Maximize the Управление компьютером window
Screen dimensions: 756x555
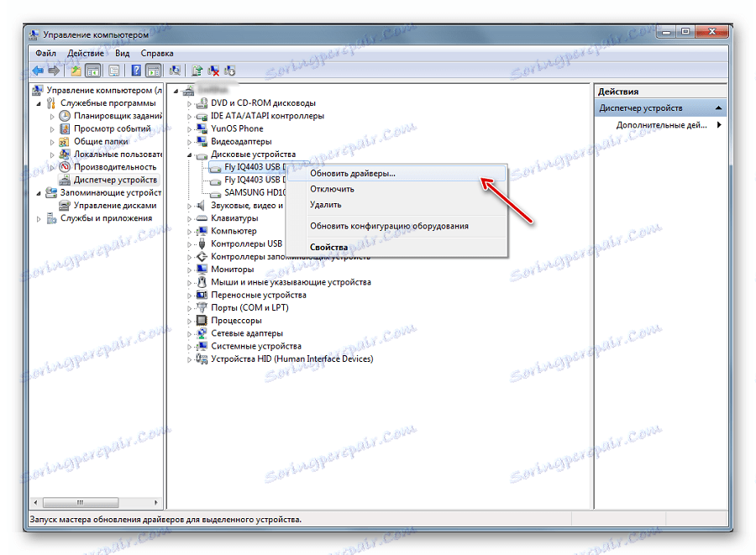click(685, 32)
